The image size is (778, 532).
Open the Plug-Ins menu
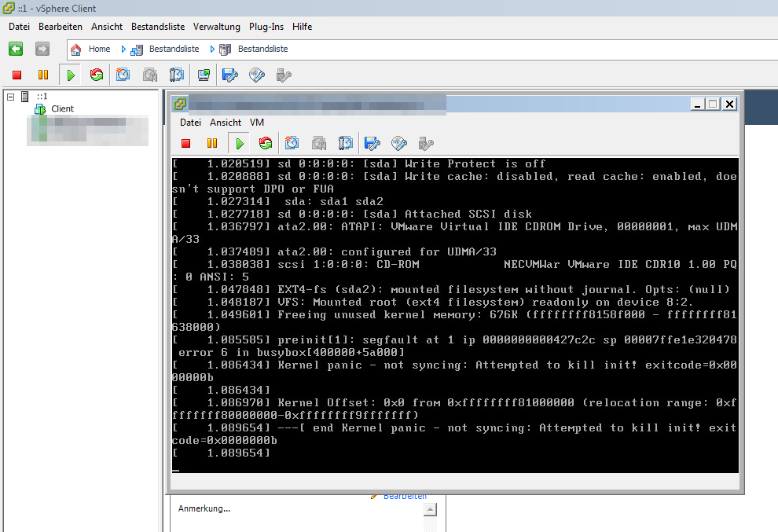266,27
